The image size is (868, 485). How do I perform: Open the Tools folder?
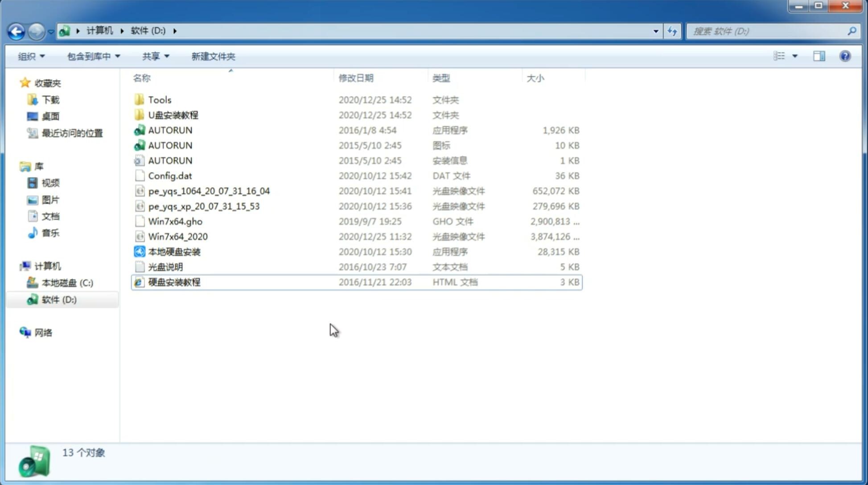[159, 99]
